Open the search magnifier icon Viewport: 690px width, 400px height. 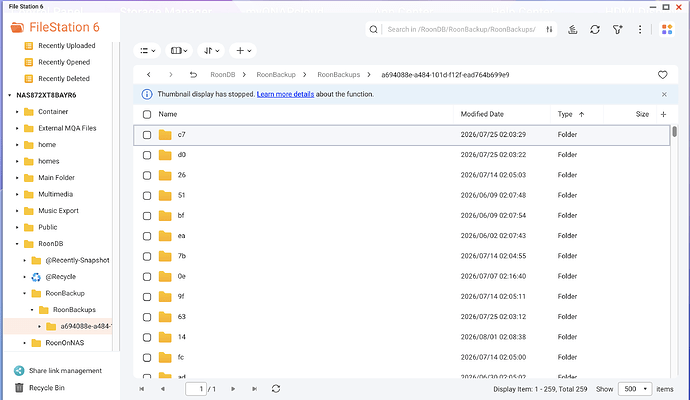click(x=373, y=29)
